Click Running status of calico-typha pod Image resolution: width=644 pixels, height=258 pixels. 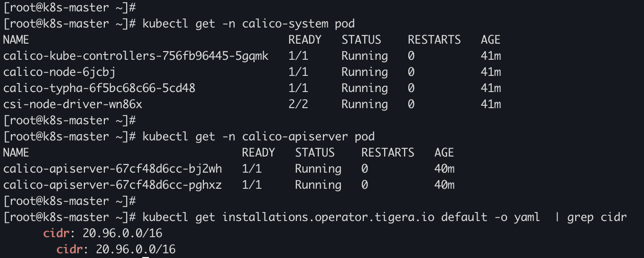365,89
